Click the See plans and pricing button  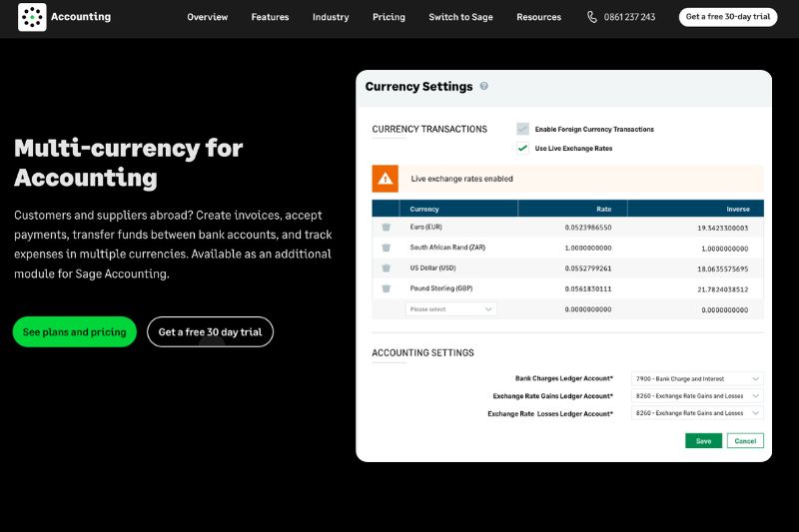74,332
